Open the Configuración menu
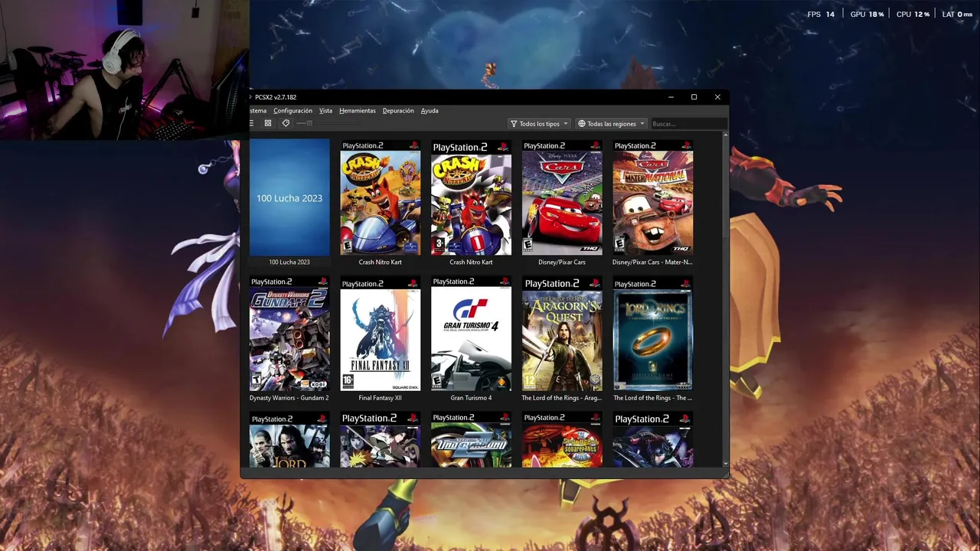Image resolution: width=980 pixels, height=551 pixels. pos(292,110)
